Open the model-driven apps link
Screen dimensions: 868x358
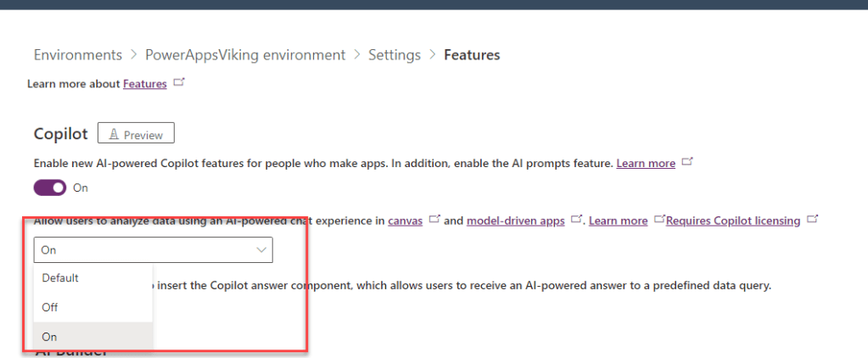click(515, 221)
